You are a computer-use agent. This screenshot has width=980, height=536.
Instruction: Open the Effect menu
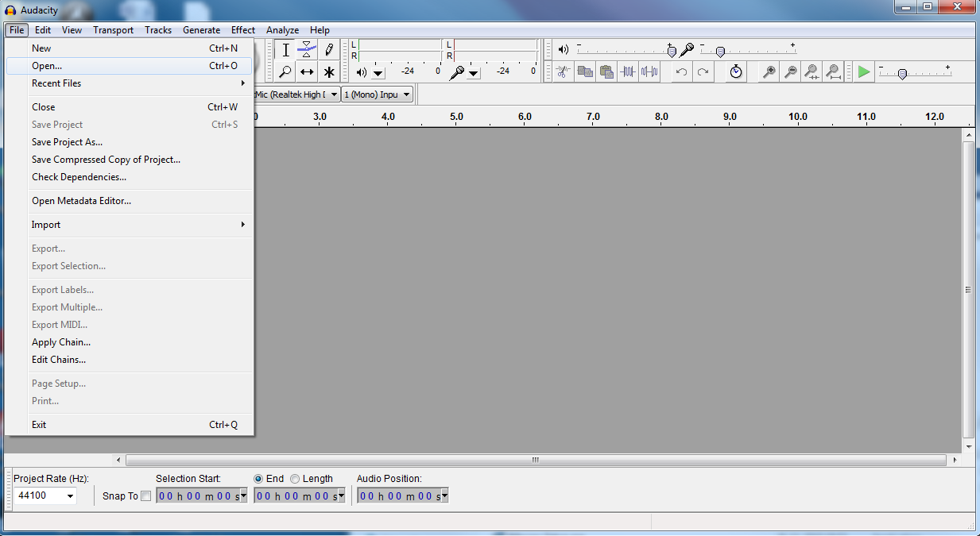[x=243, y=30]
